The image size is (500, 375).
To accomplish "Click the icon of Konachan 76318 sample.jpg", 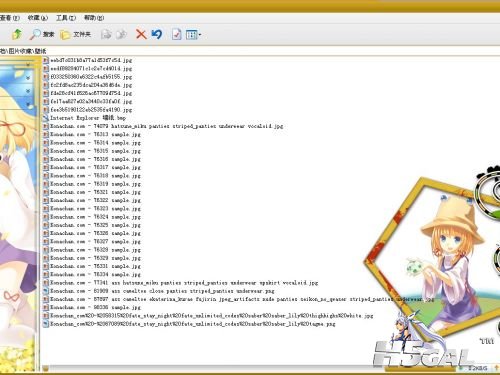I will coord(46,176).
